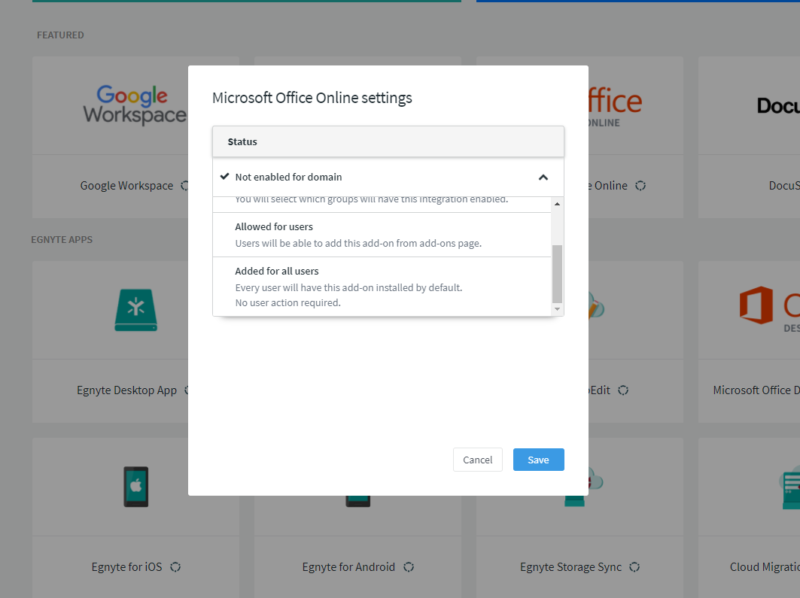This screenshot has width=800, height=598.
Task: Click the sync icon next to CoEdit
Action: 622,391
